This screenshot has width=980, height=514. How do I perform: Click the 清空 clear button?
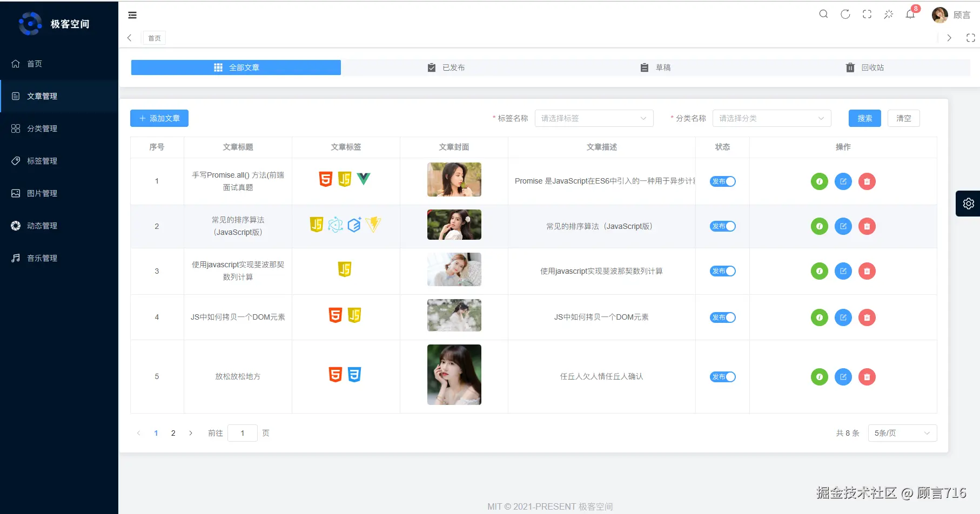click(x=903, y=118)
